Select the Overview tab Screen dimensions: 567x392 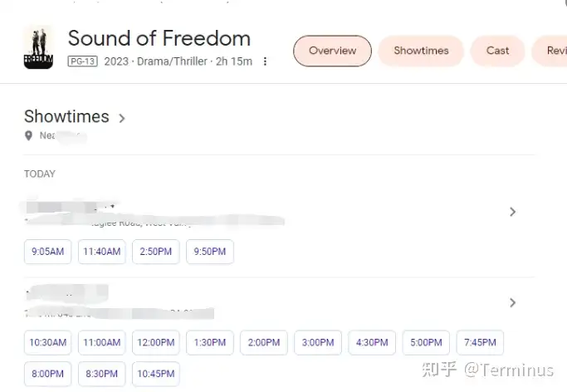(x=332, y=51)
